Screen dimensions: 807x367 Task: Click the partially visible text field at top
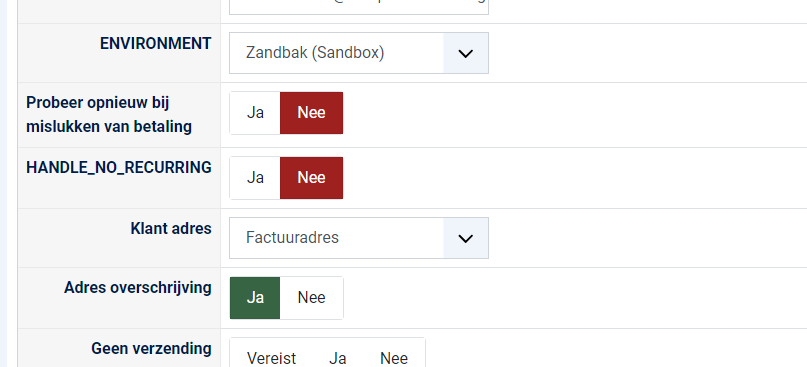tap(359, 6)
